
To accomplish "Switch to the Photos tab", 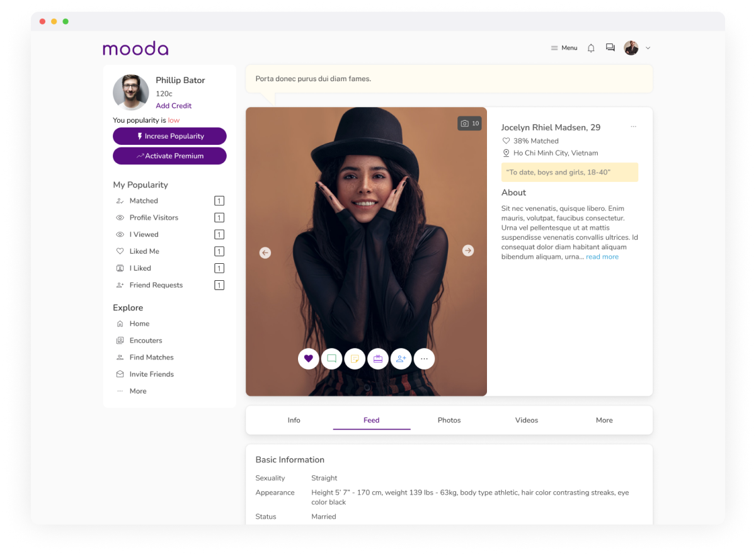I will (449, 420).
